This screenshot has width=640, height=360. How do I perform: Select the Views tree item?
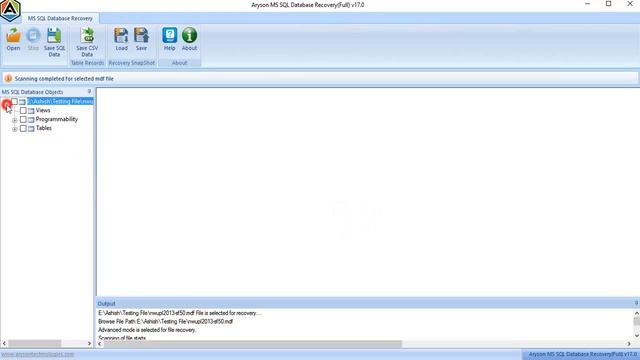click(x=43, y=110)
